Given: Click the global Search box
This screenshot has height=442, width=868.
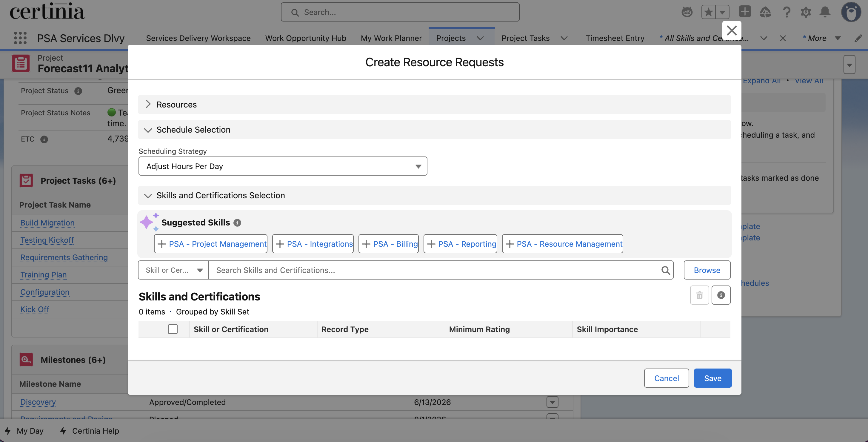Looking at the screenshot, I should coord(400,12).
